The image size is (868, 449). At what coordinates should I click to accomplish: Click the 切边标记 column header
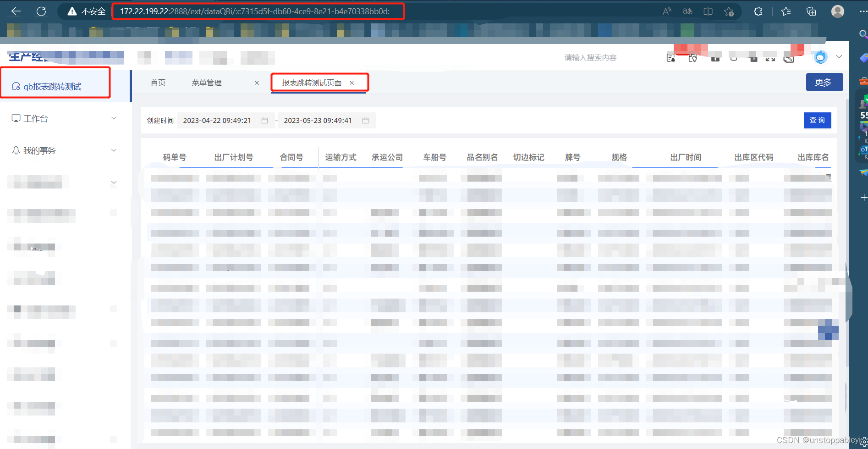pyautogui.click(x=528, y=157)
